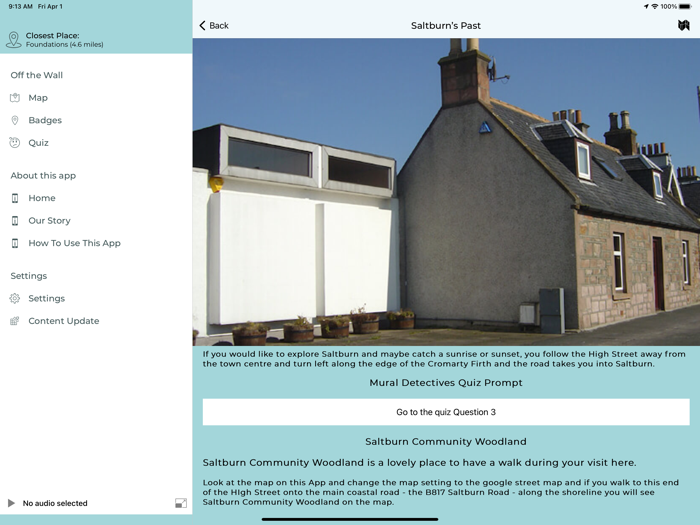Open the Badges menu item
This screenshot has height=525, width=700.
45,120
